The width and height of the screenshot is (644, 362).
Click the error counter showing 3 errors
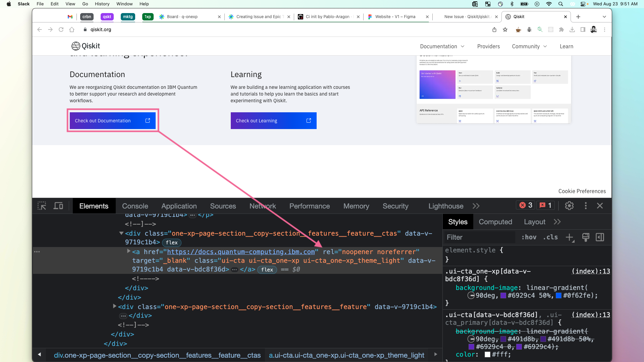pyautogui.click(x=525, y=205)
